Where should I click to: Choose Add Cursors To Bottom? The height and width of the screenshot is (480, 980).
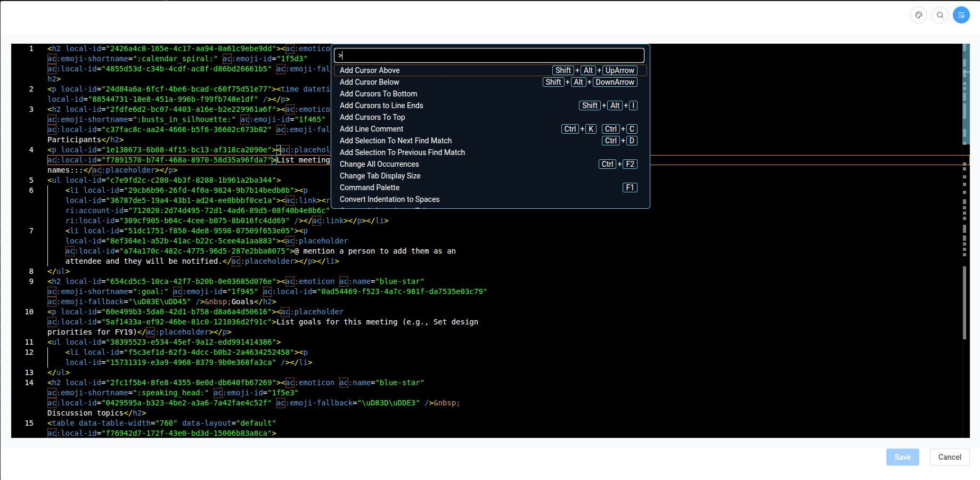coord(378,94)
